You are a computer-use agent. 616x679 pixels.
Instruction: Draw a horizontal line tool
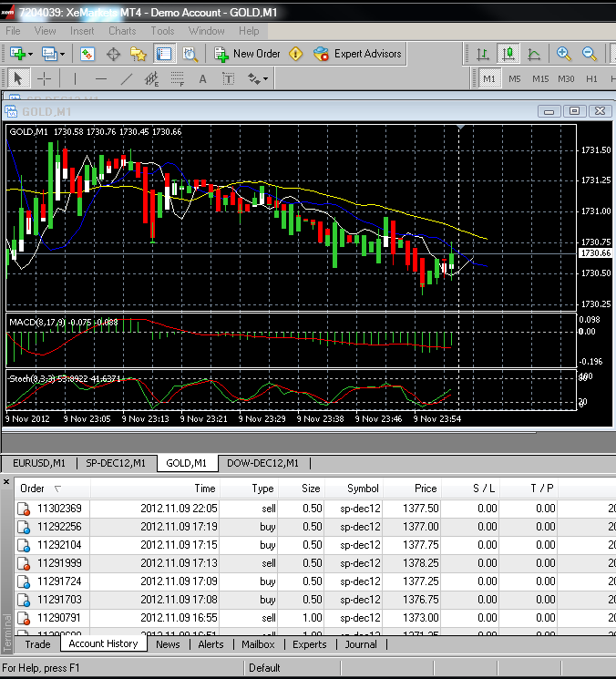pos(101,78)
